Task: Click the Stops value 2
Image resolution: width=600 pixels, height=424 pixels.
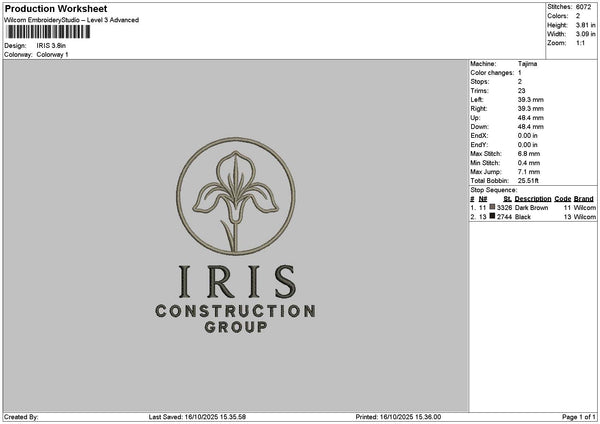Action: click(520, 82)
